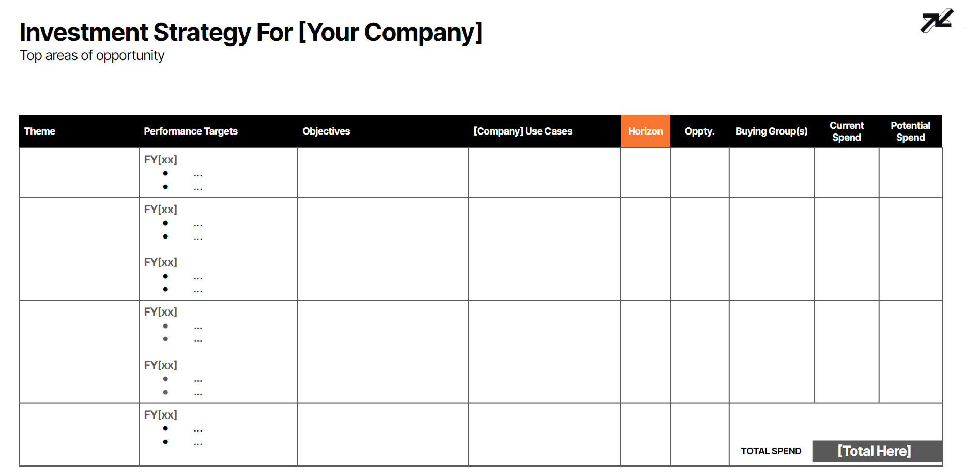
Task: Select the TOTAL SPEND label
Action: click(x=771, y=451)
